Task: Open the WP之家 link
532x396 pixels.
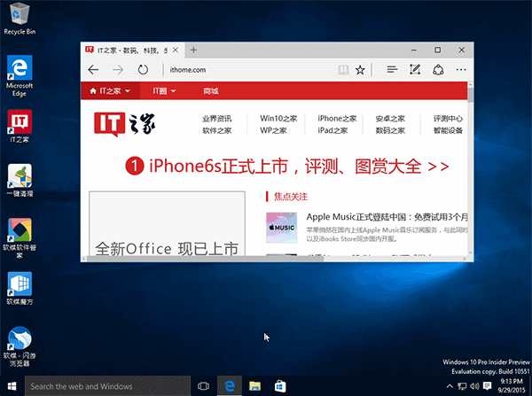Action: (273, 130)
